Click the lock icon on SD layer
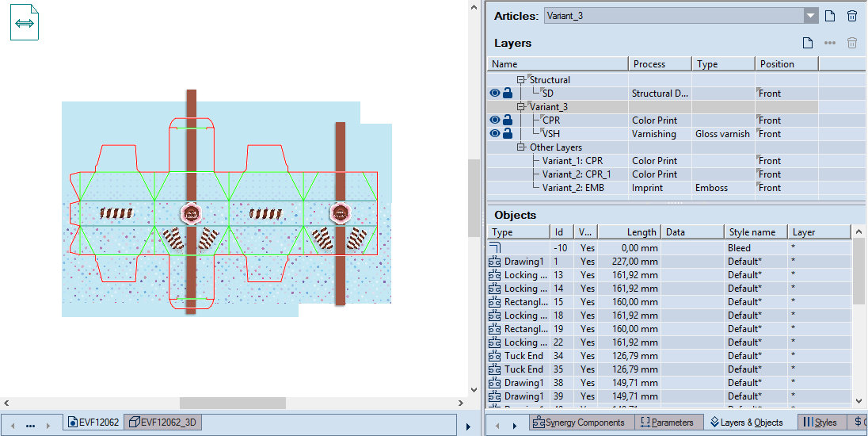 point(508,94)
